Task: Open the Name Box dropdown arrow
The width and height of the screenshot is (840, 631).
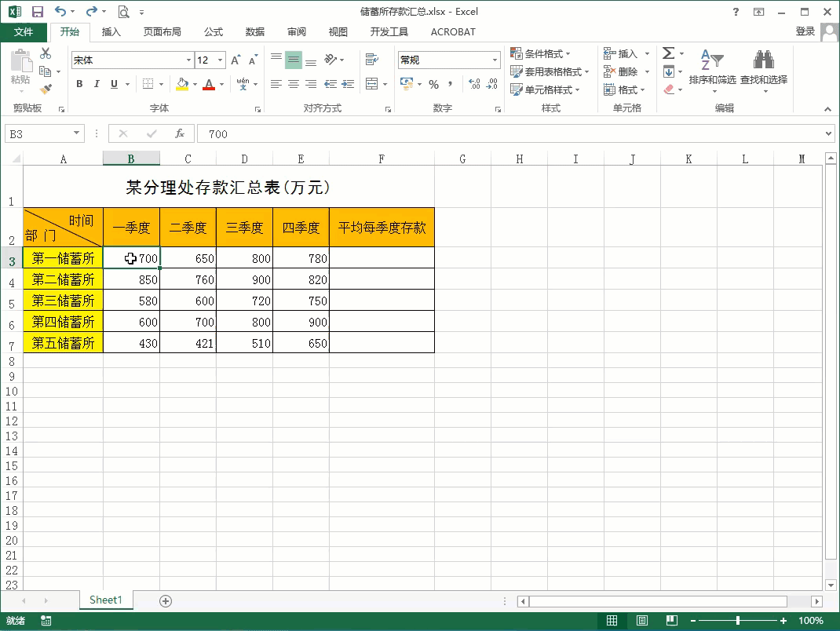Action: 76,134
